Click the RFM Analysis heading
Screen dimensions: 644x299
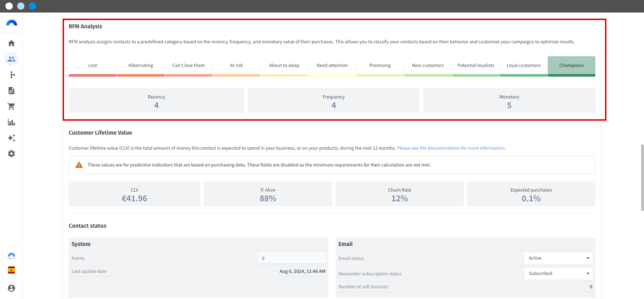[86, 26]
